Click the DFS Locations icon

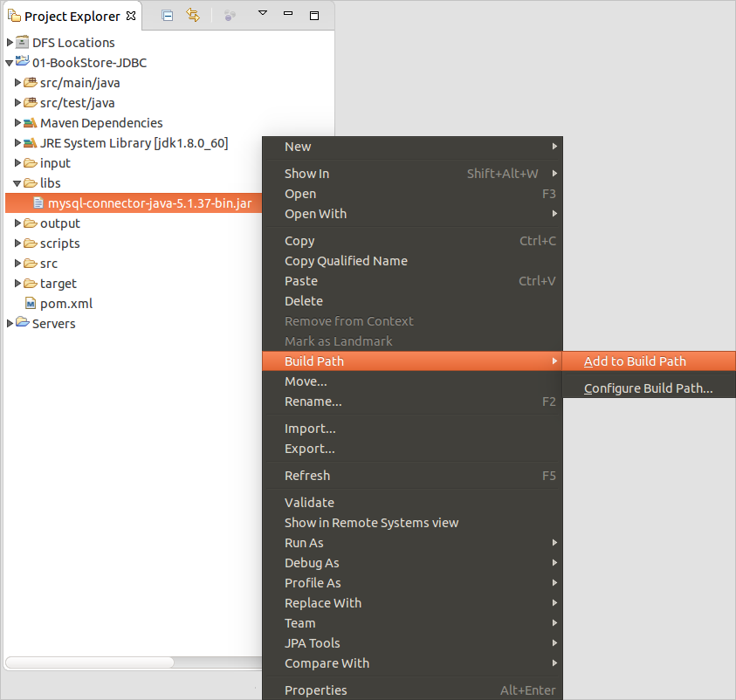[22, 42]
